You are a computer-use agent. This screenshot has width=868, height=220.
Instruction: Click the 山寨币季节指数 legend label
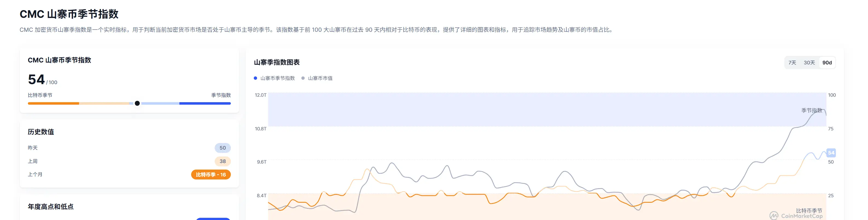point(278,78)
